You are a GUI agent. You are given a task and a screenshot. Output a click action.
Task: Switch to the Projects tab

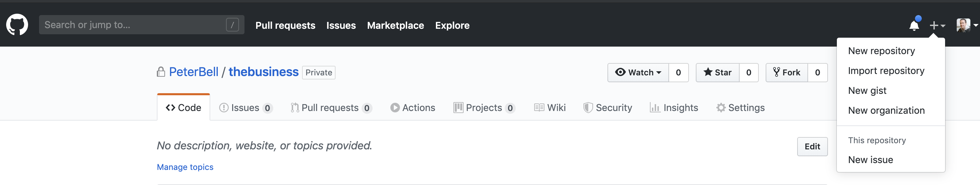point(484,108)
